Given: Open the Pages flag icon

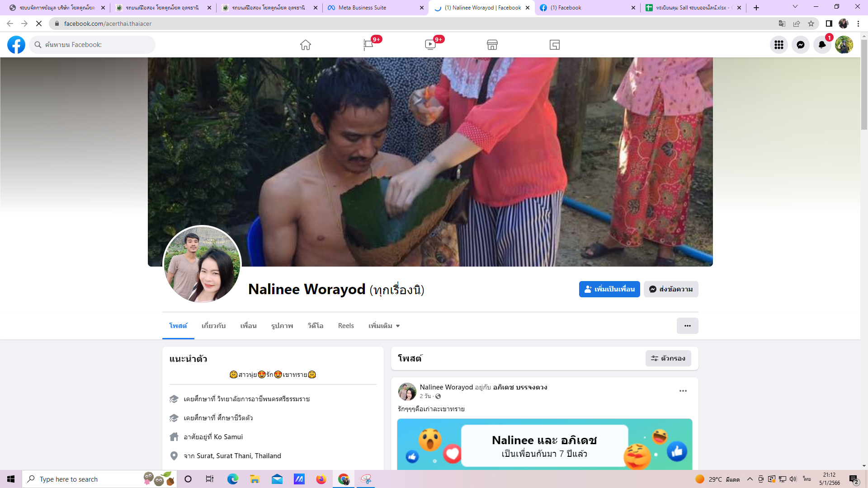Looking at the screenshot, I should (x=368, y=45).
